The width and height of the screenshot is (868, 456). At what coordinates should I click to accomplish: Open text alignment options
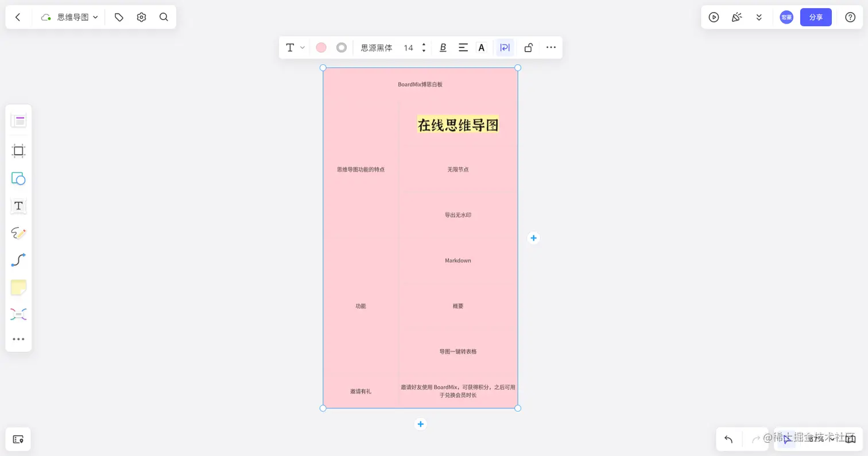point(463,48)
